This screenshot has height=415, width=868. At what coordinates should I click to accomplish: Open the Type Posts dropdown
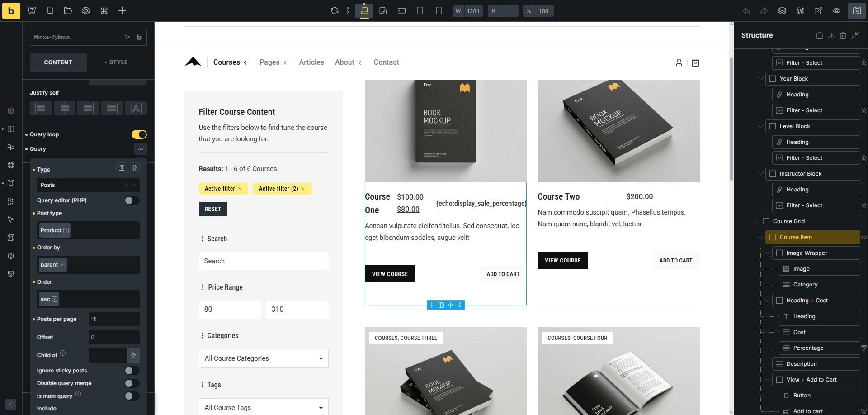[88, 185]
